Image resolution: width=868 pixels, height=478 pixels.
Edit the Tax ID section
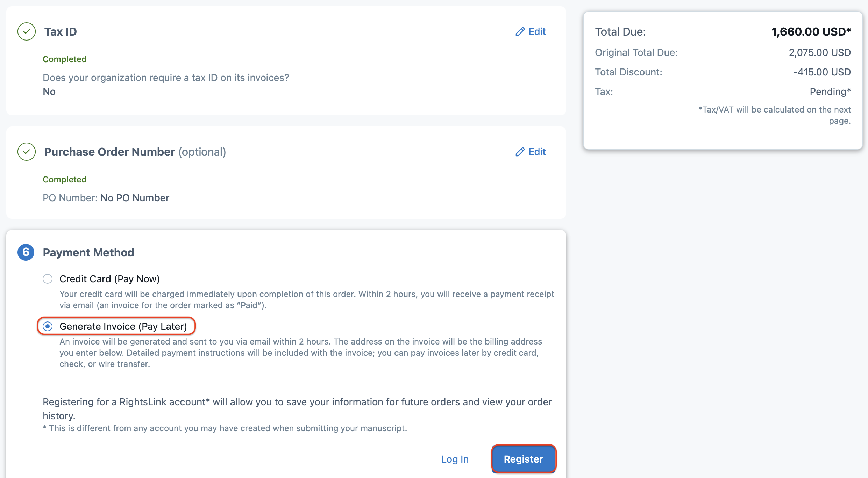(x=537, y=32)
